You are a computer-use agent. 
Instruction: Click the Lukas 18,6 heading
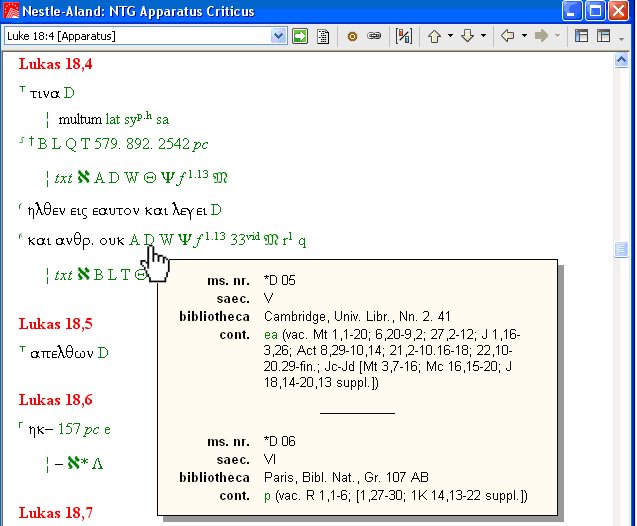pyautogui.click(x=55, y=400)
